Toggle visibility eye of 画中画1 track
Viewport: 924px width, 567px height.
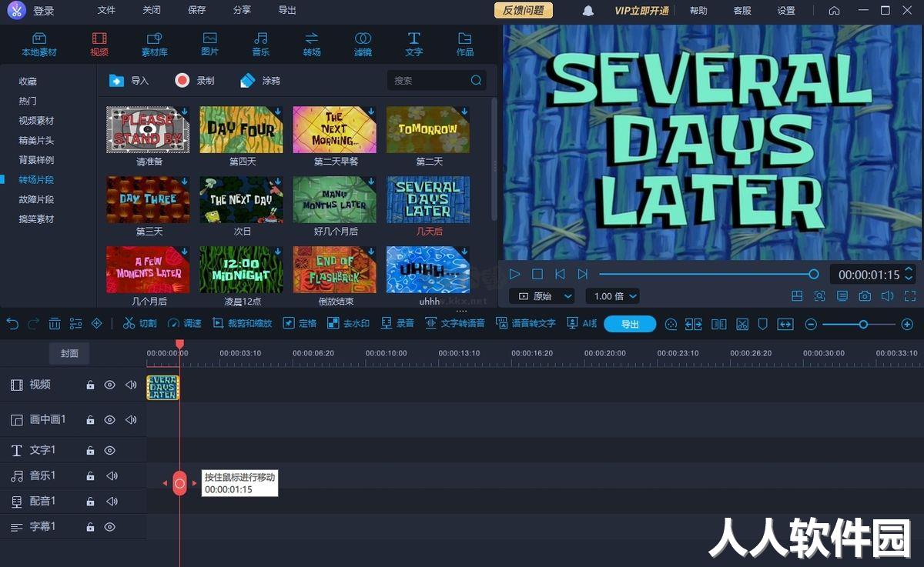[110, 419]
